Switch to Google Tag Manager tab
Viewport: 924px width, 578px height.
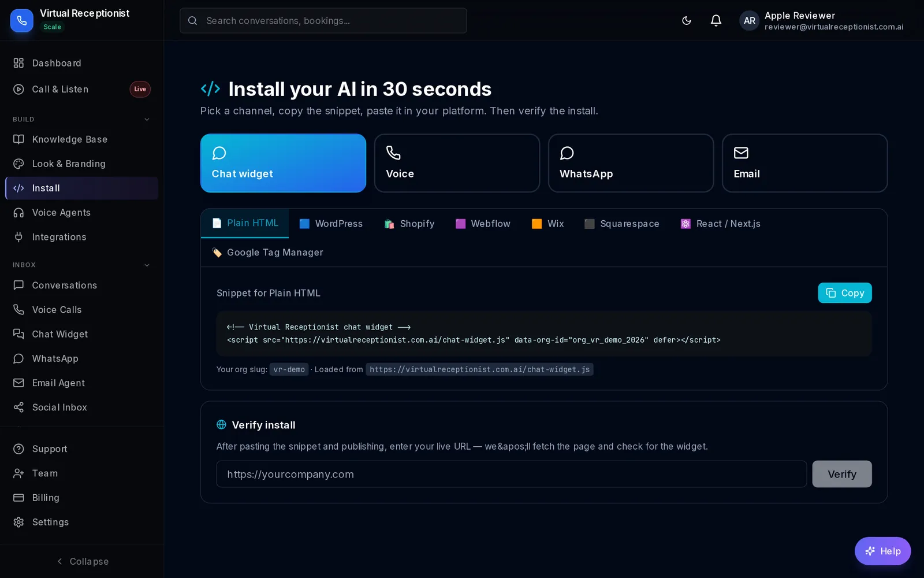point(267,253)
